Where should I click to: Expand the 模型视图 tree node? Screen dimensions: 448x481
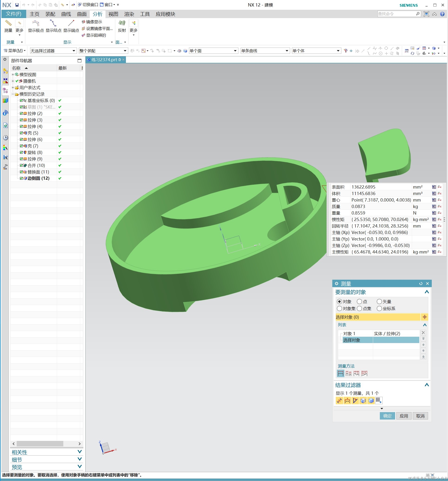click(x=13, y=74)
